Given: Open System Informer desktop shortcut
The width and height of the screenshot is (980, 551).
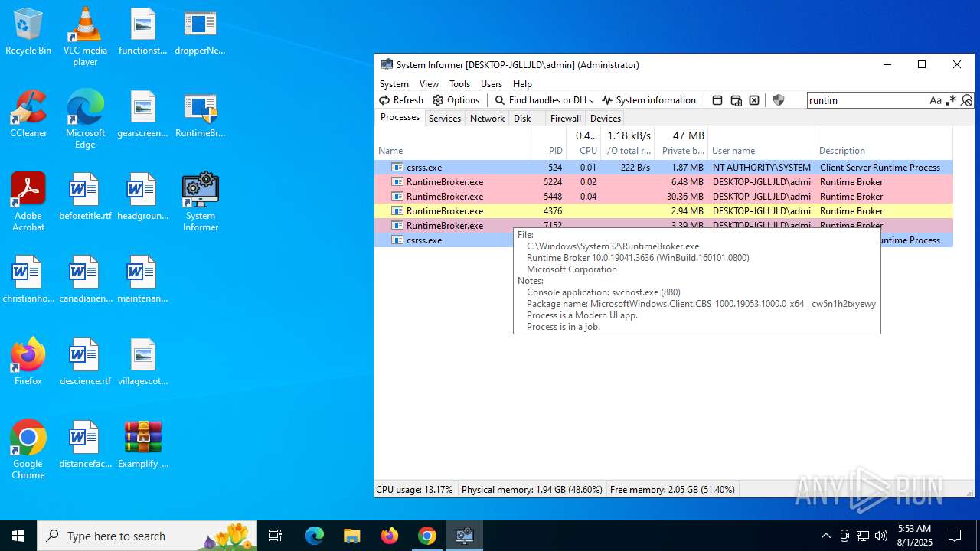Looking at the screenshot, I should point(201,201).
